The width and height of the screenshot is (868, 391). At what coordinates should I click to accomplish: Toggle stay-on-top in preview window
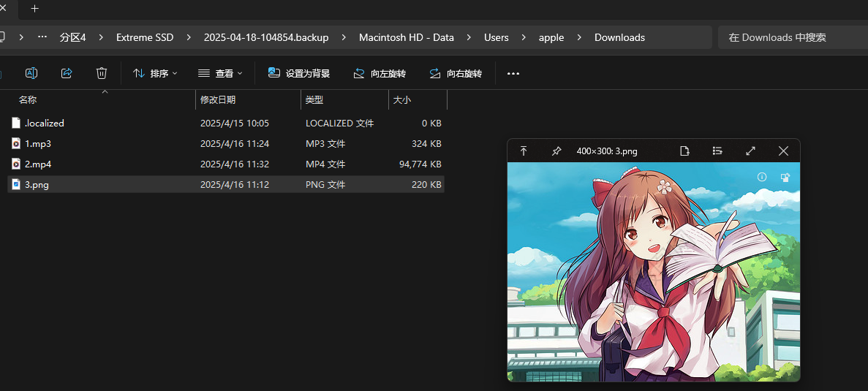[x=524, y=151]
